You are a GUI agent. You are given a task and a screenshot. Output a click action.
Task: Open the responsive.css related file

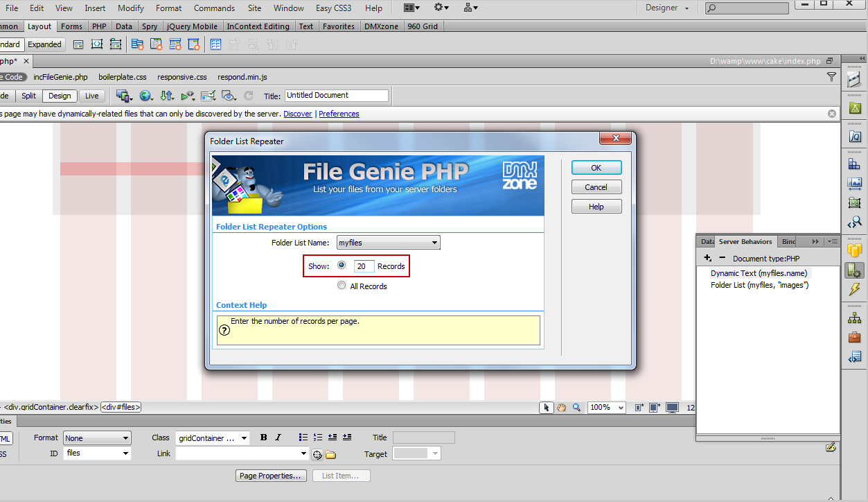(x=182, y=77)
